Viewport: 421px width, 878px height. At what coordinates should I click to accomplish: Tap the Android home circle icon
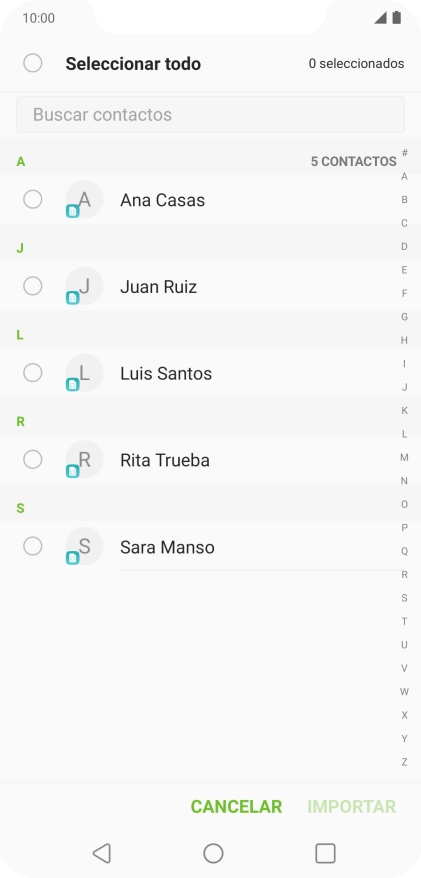(213, 853)
